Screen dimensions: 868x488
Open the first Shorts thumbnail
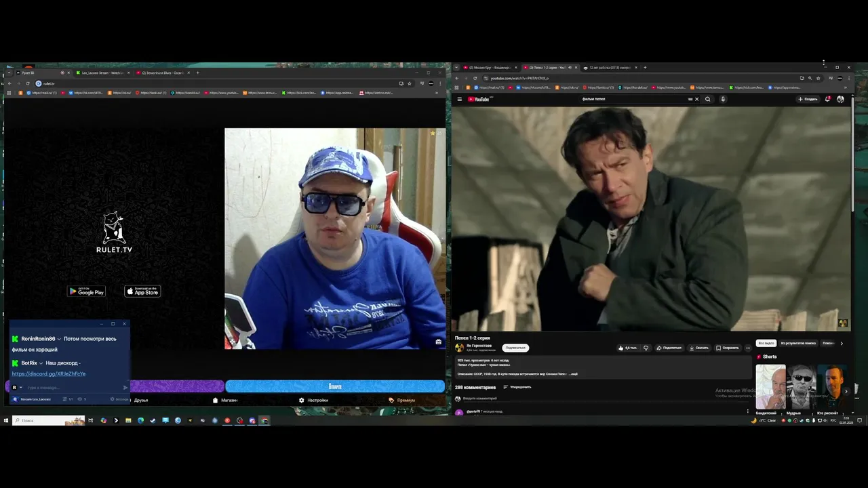tap(771, 387)
